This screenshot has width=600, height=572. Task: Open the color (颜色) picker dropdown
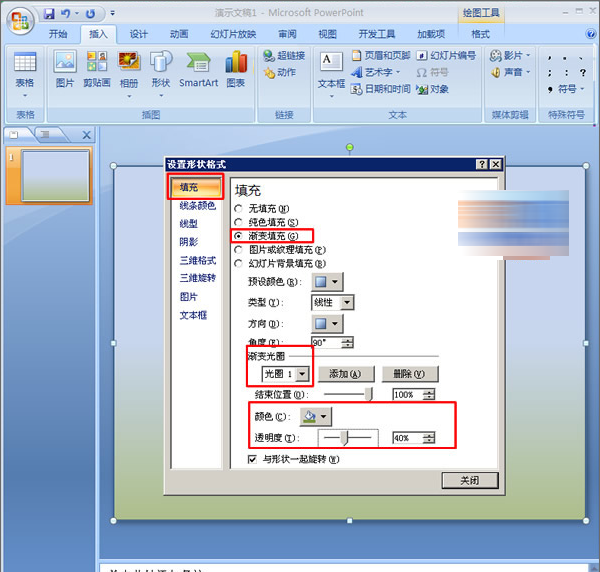click(316, 416)
